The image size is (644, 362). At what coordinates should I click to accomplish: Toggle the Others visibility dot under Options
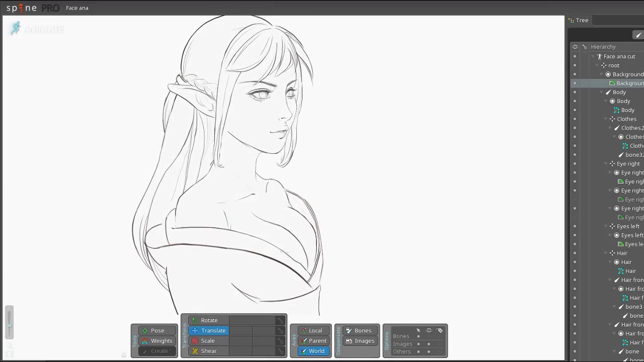(429, 352)
